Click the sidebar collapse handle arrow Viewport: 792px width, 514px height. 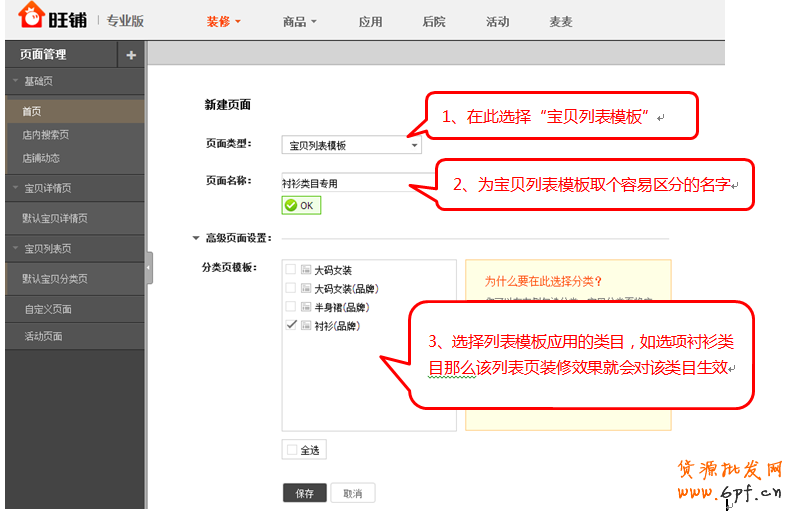149,267
